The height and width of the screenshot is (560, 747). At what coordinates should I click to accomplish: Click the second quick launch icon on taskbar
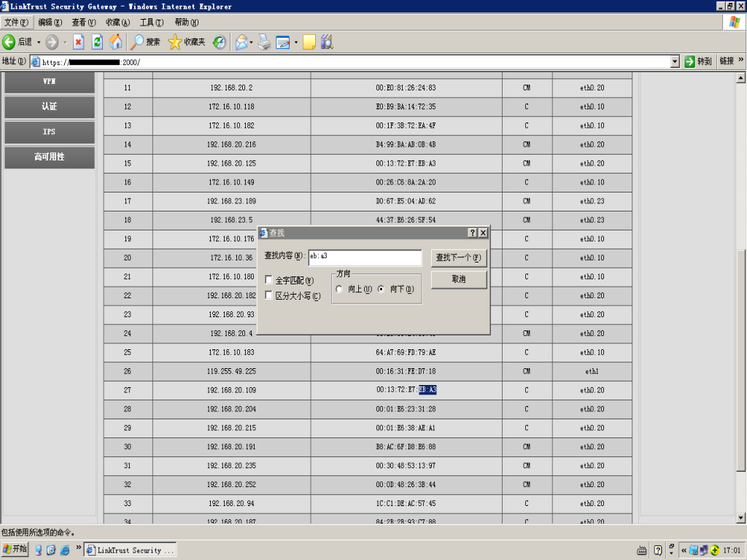tap(51, 550)
